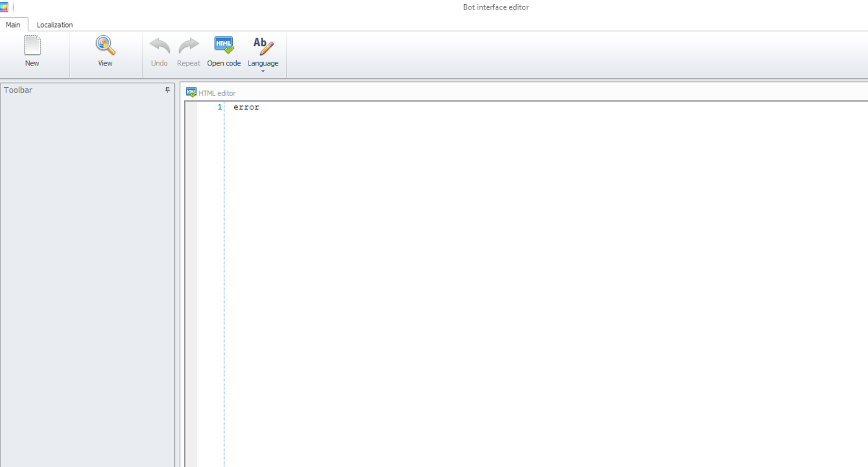Switch to the Localization ribbon tab

pos(55,24)
